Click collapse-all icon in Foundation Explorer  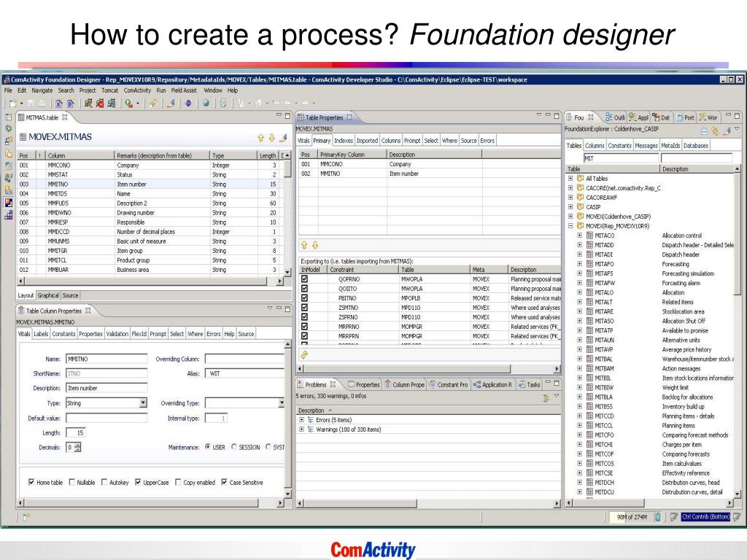click(x=704, y=131)
